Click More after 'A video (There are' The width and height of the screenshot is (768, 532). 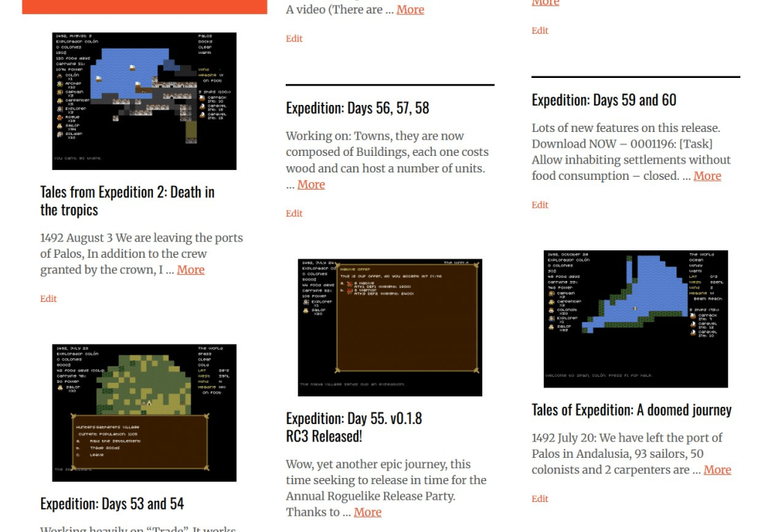(410, 10)
